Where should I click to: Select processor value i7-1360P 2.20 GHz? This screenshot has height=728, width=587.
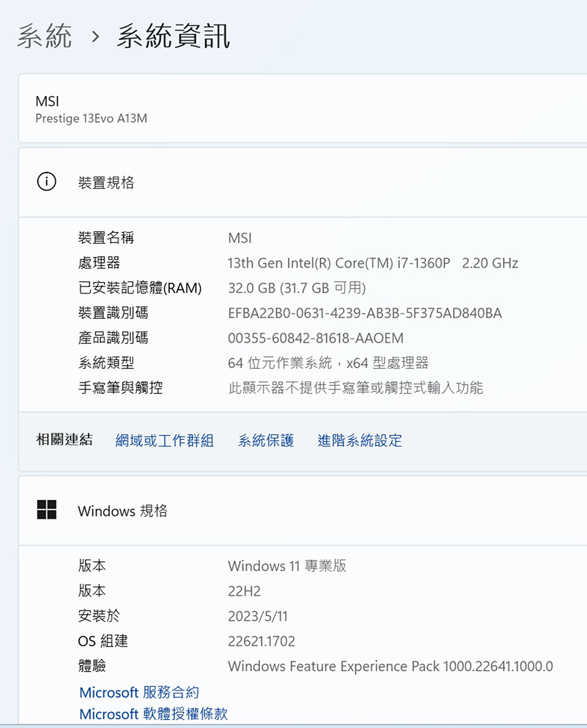pyautogui.click(x=373, y=263)
